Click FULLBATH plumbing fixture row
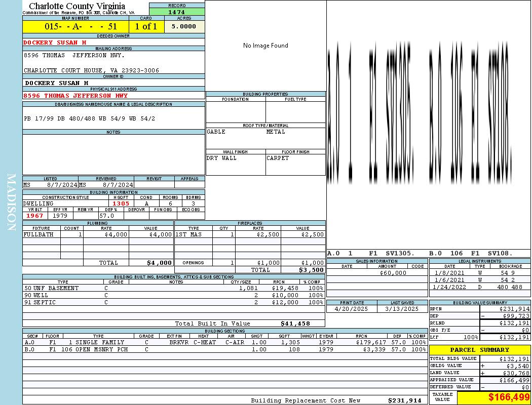The height and width of the screenshot is (405, 532). [98, 234]
